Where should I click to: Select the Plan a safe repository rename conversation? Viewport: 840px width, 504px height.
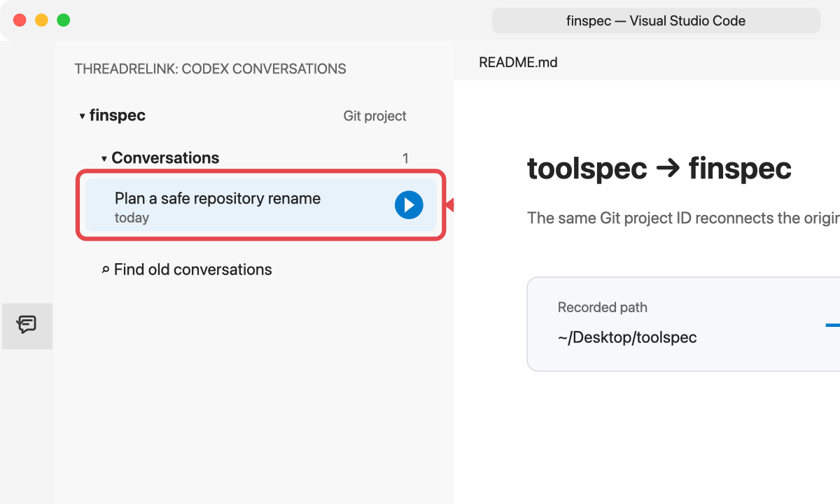[x=261, y=205]
